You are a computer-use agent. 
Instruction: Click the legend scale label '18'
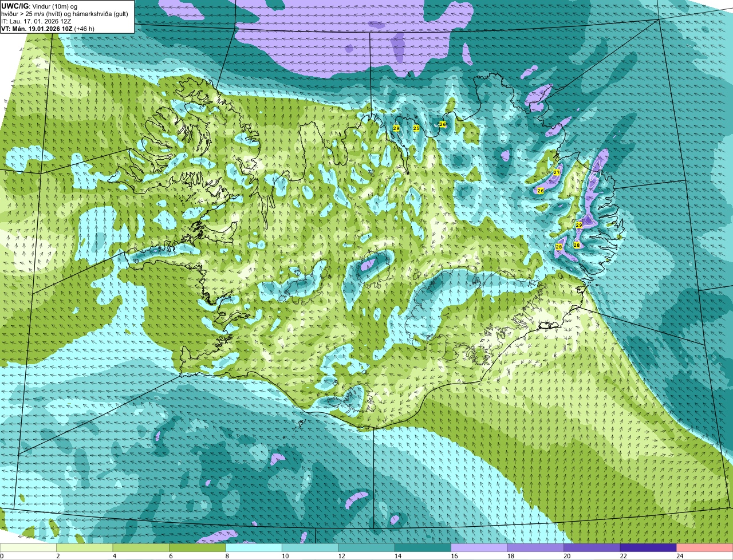(x=510, y=556)
